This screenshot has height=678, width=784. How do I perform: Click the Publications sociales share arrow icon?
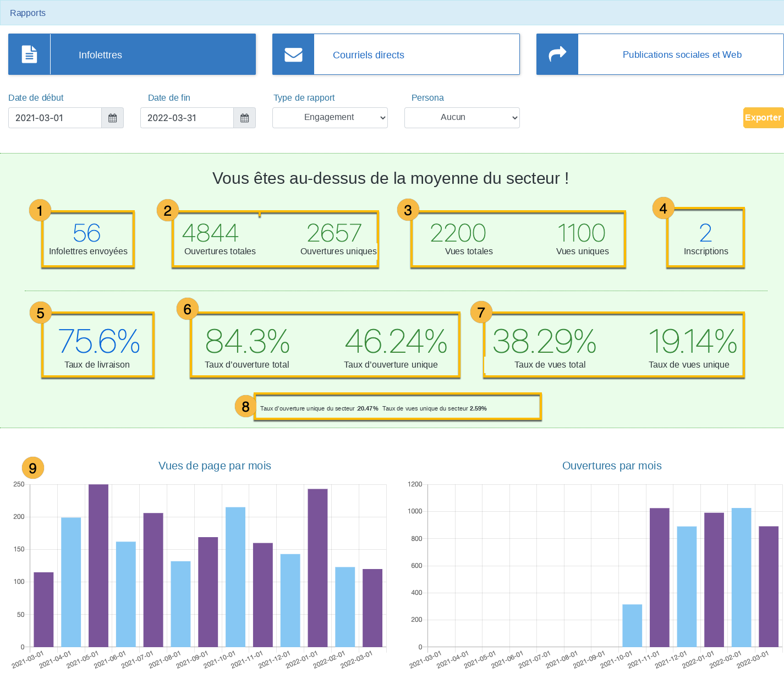pos(557,54)
